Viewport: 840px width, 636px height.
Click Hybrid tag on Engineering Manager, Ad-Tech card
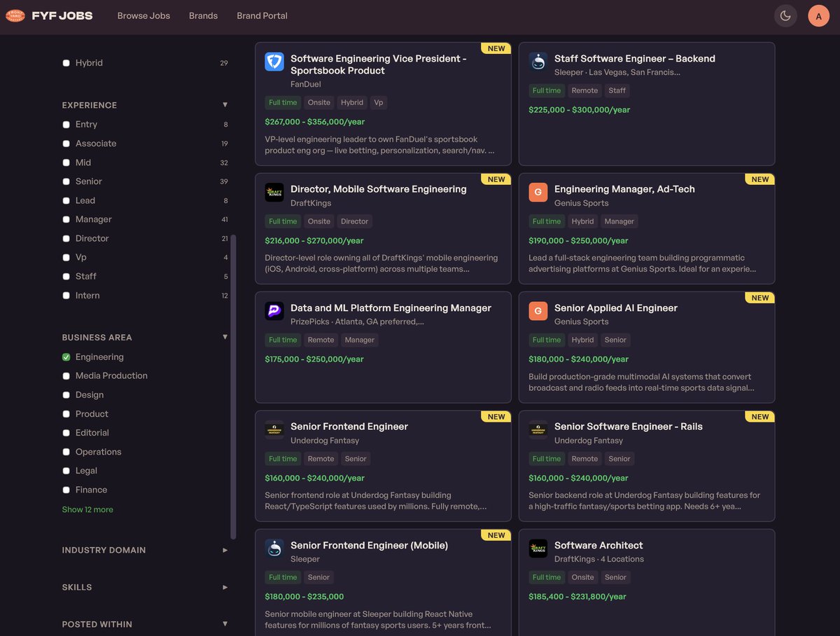[582, 221]
